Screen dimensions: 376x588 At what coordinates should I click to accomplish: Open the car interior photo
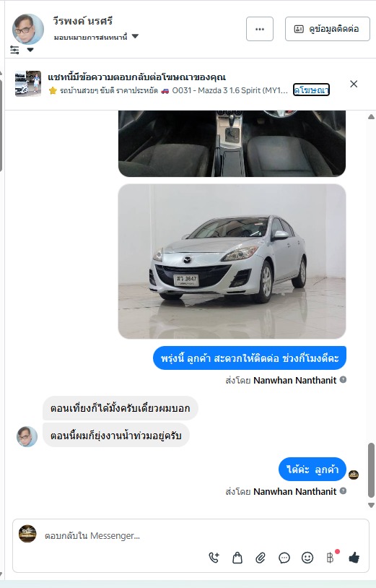232,143
